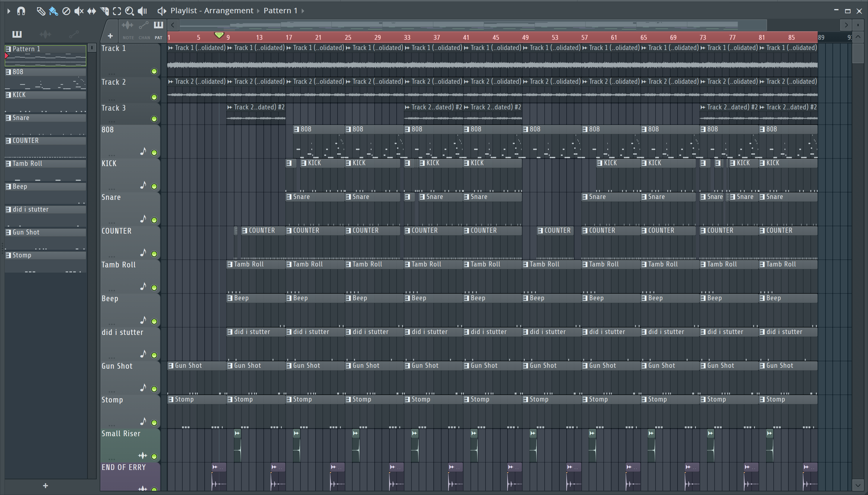This screenshot has width=868, height=495.
Task: Mute the 808 track green LED
Action: point(154,153)
